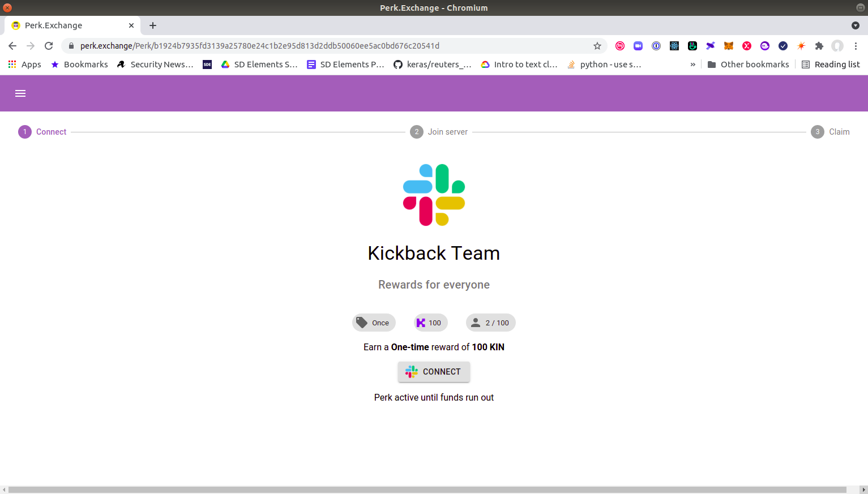The height and width of the screenshot is (494, 868).
Task: Open the Reading list
Action: coord(831,65)
